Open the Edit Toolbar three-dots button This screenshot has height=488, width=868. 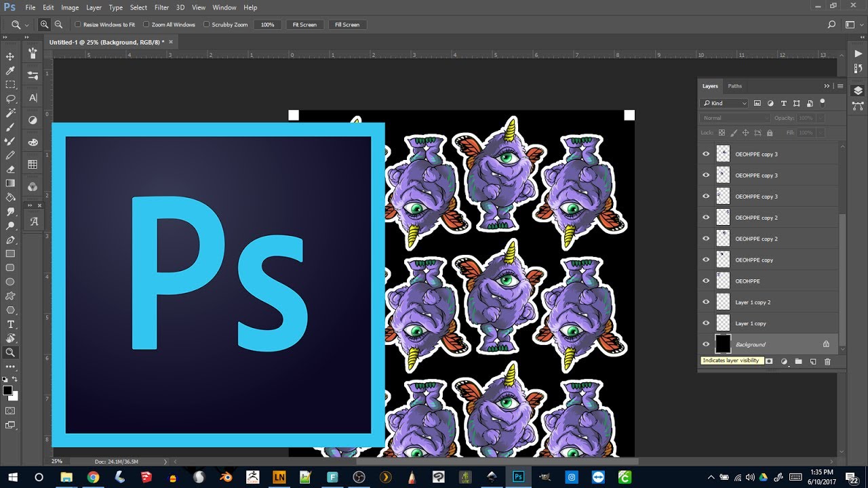(x=10, y=367)
